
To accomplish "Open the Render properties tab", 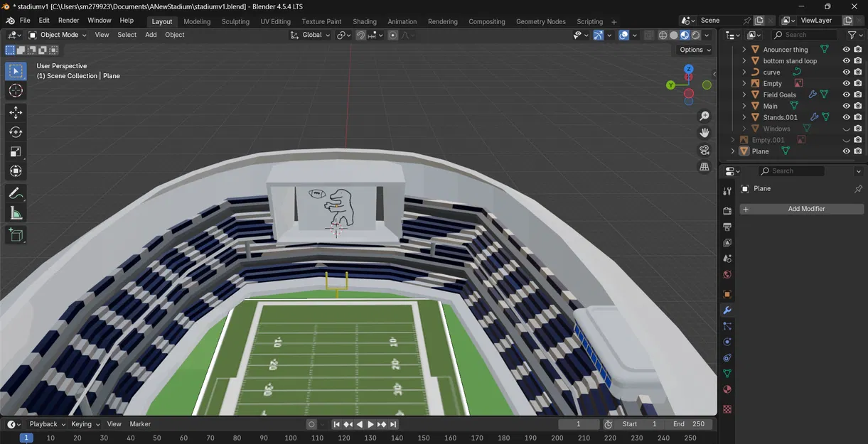I will click(x=727, y=211).
